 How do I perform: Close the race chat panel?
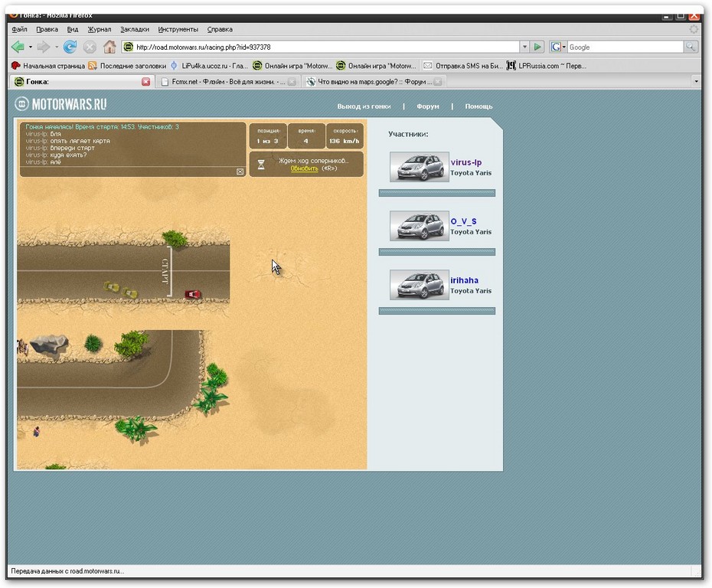pos(240,171)
